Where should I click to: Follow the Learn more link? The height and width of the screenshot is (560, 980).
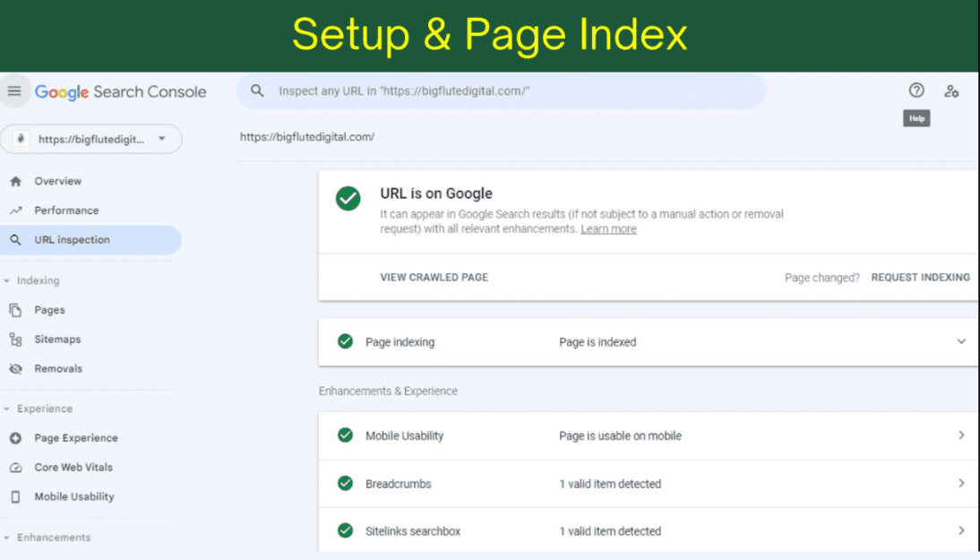coord(608,229)
